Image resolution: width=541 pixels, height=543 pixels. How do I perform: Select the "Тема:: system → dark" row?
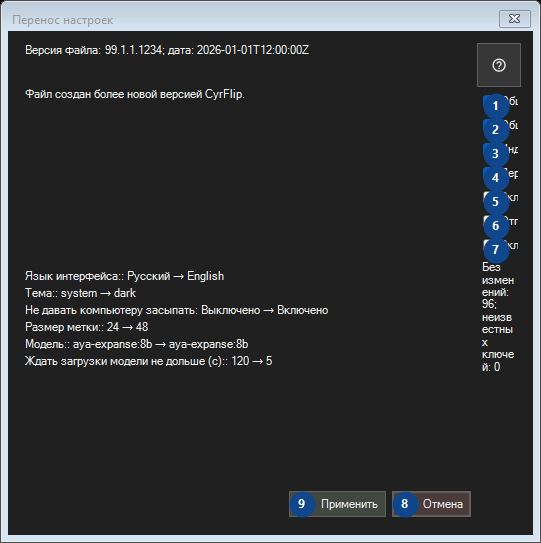coord(80,293)
